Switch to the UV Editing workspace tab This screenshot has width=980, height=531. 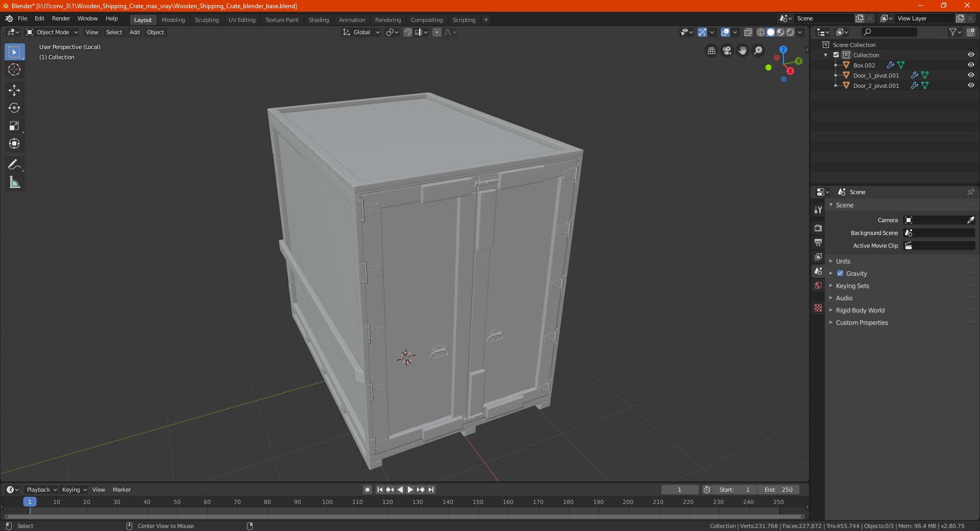pos(242,20)
